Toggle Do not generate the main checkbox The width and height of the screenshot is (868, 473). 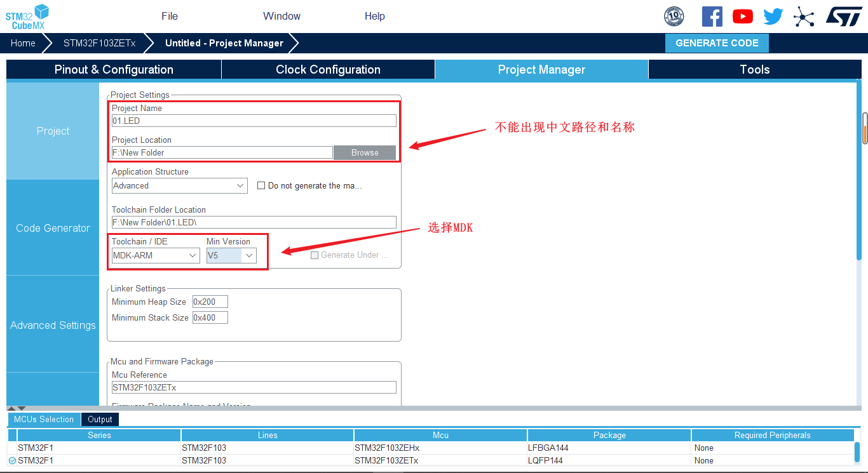261,185
